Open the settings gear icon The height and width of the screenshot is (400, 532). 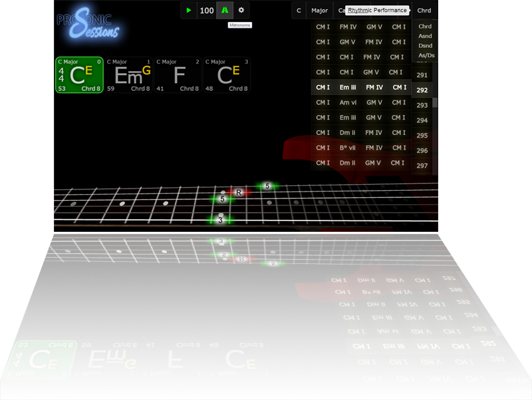coord(241,10)
